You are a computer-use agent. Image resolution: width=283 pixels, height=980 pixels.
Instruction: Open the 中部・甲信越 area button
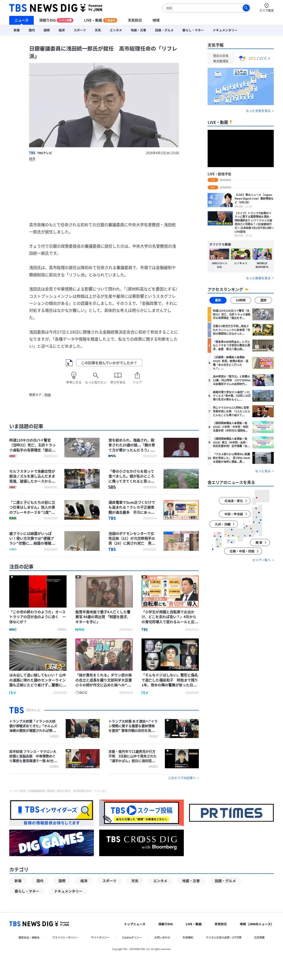click(x=235, y=514)
